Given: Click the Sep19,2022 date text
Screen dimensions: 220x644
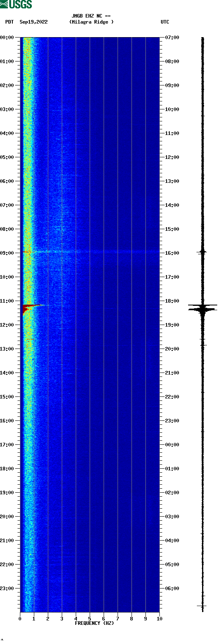Looking at the screenshot, I should pos(33,22).
